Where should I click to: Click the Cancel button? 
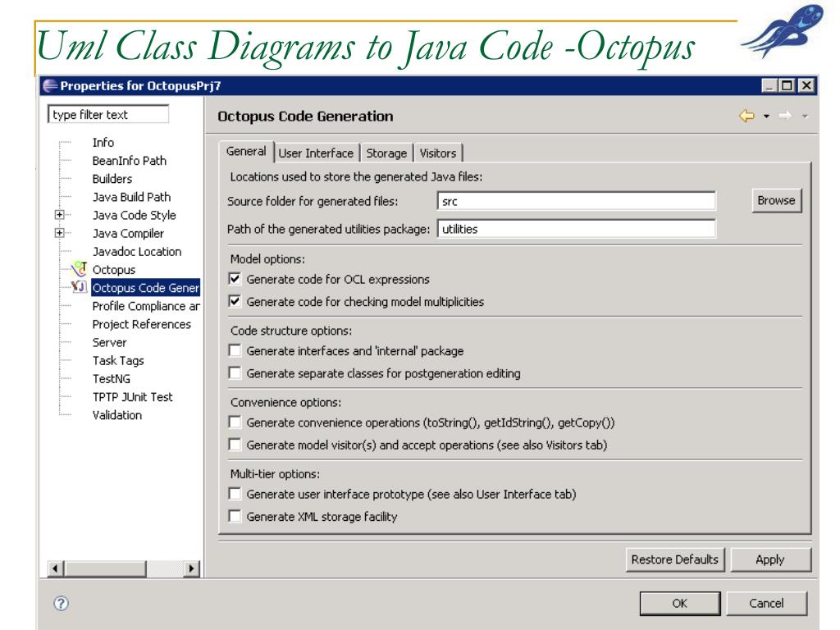(x=766, y=604)
